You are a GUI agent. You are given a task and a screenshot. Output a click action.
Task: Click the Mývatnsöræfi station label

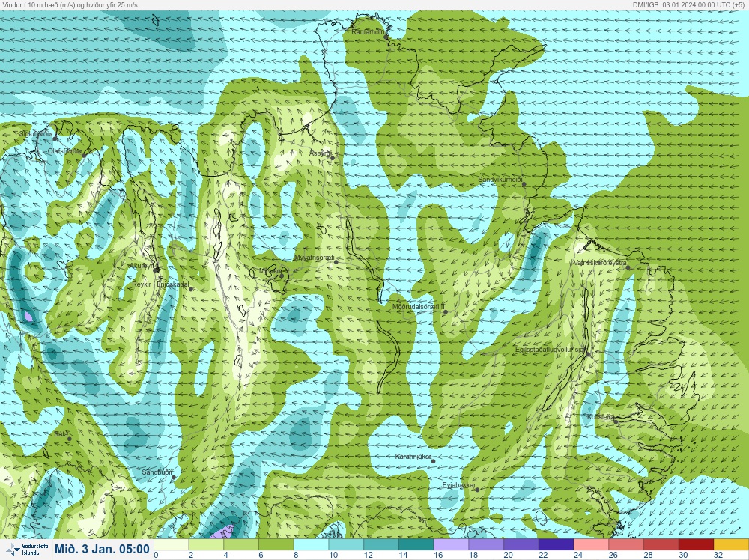[315, 258]
